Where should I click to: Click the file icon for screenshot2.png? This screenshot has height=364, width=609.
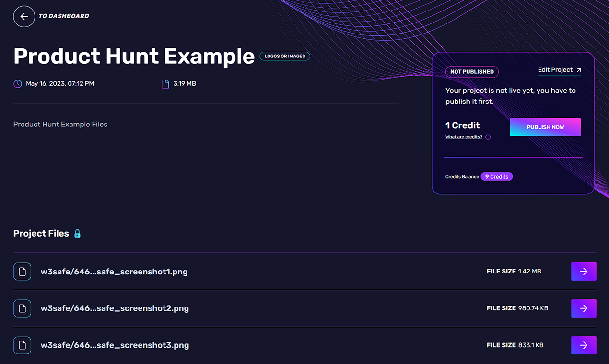22,308
